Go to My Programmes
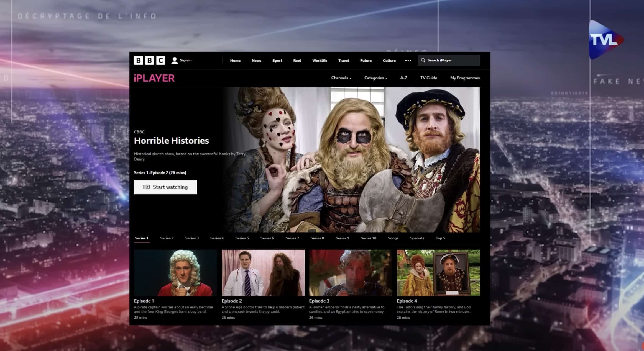Screen dimensions: 644x351 (x=465, y=78)
